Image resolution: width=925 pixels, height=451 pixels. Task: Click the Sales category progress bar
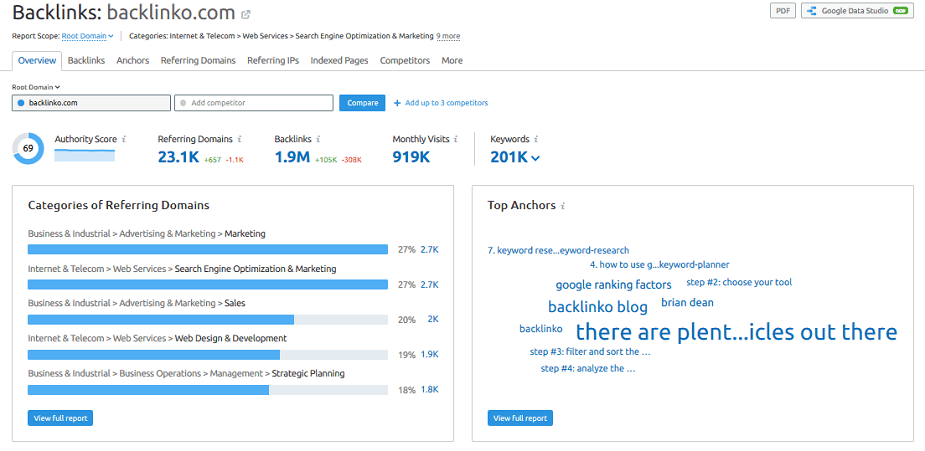pyautogui.click(x=208, y=320)
